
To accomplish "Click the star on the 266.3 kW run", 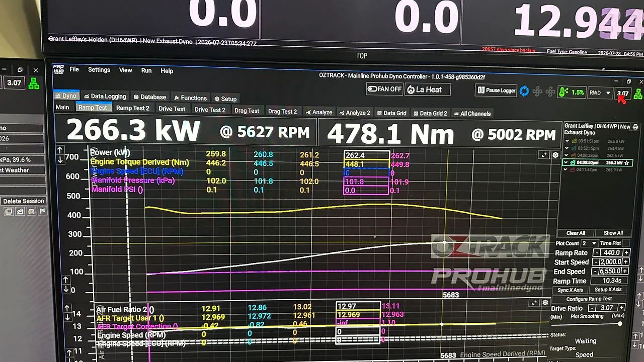I will [627, 163].
